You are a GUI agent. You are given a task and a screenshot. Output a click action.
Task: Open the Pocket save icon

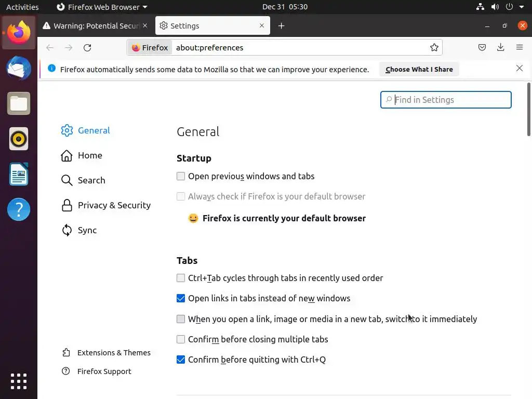tap(482, 48)
